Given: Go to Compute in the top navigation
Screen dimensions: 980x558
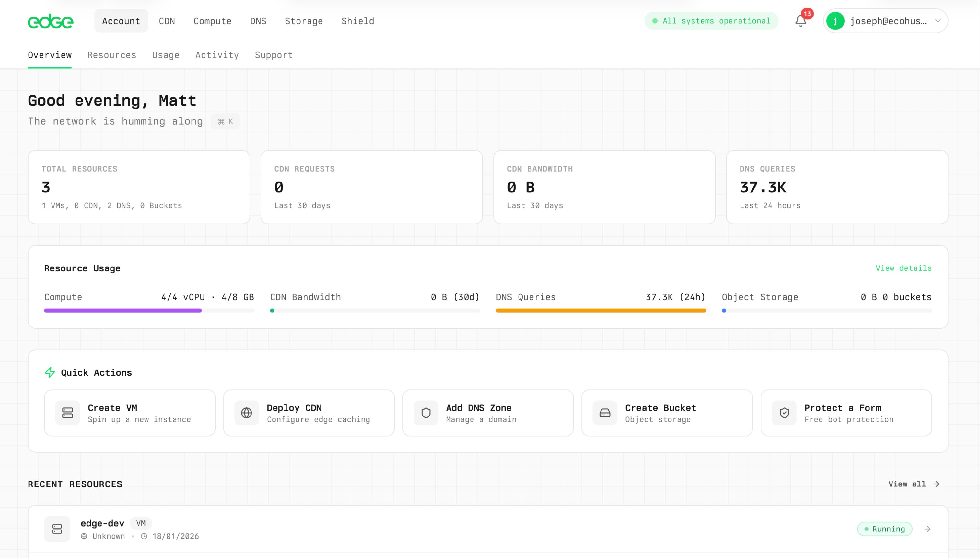Looking at the screenshot, I should point(212,21).
